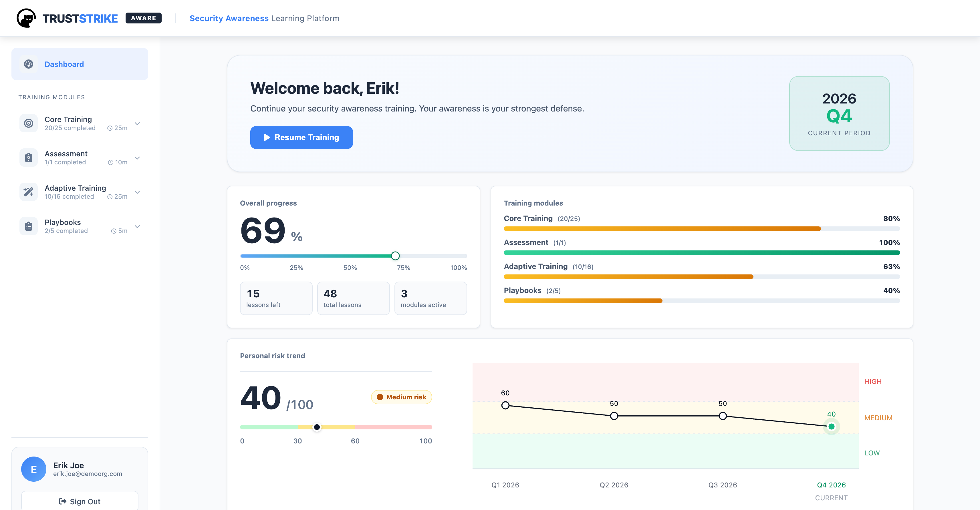Click the erik.joe@demoorg.com email text
The height and width of the screenshot is (510, 980).
(88, 473)
